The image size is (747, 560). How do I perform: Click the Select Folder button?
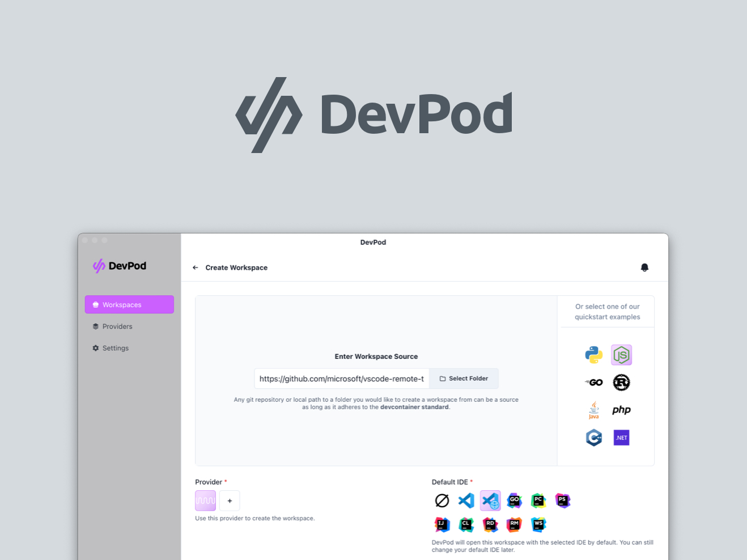click(x=464, y=379)
